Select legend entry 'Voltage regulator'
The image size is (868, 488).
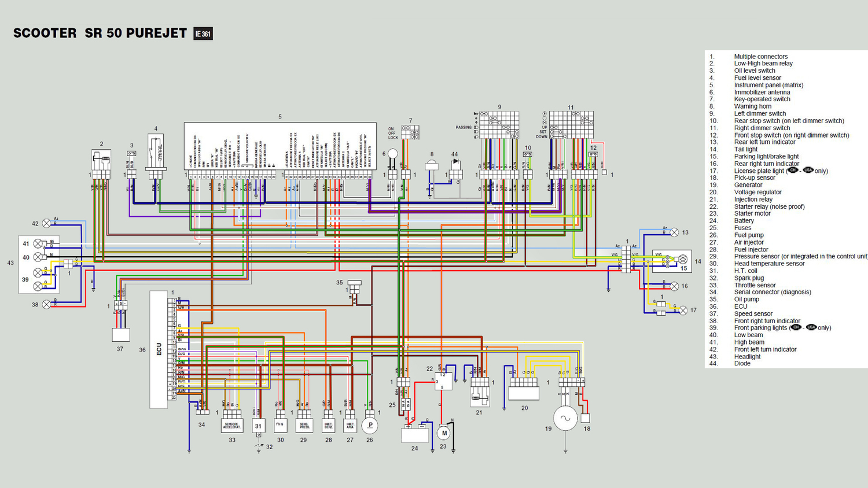757,192
